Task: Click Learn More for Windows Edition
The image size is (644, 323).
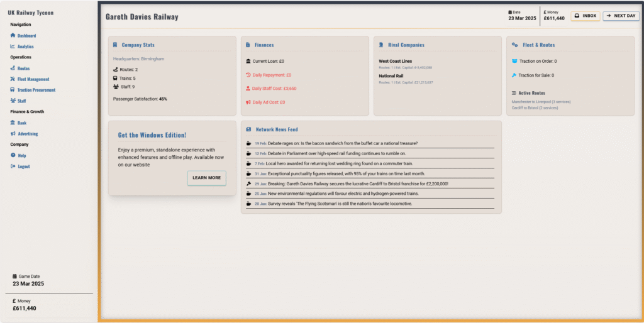Action: (x=206, y=178)
